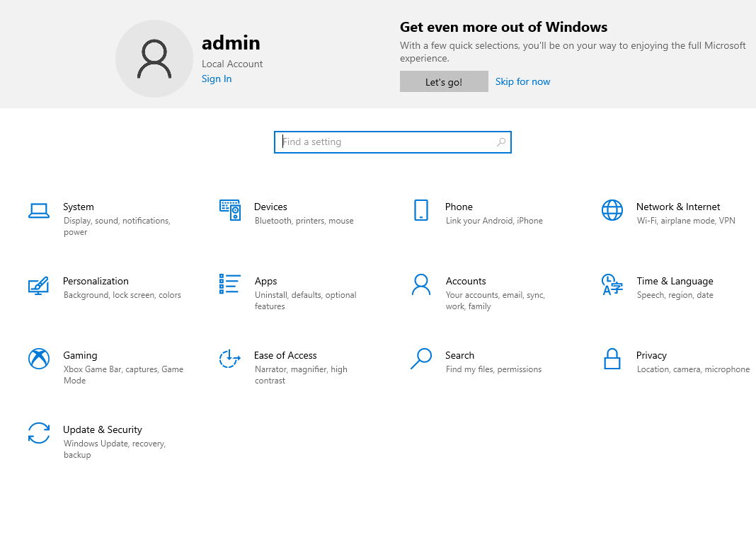
Task: Click the Skip for now link
Action: point(522,81)
